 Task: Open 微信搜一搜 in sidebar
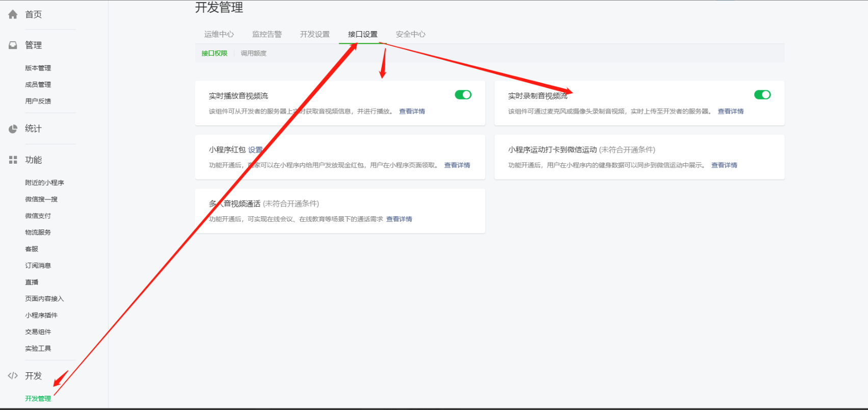41,199
